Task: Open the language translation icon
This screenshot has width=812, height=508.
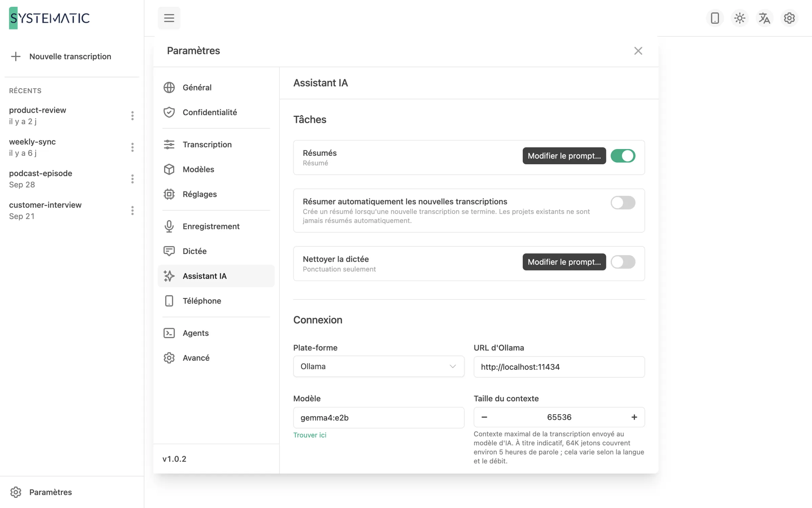Action: pyautogui.click(x=764, y=18)
